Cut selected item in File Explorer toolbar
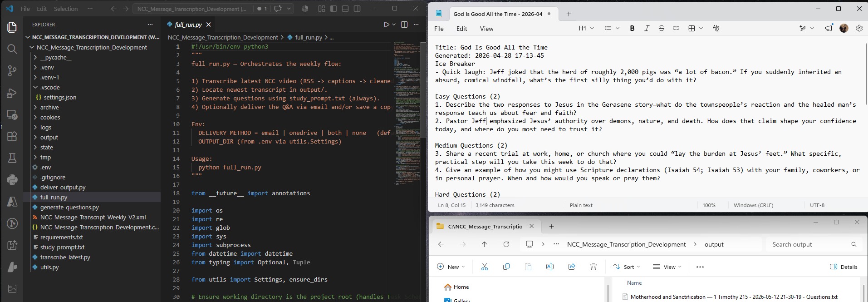 (485, 267)
